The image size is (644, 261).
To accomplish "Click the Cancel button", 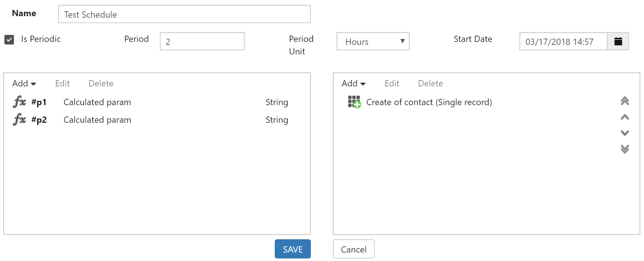I will click(353, 249).
